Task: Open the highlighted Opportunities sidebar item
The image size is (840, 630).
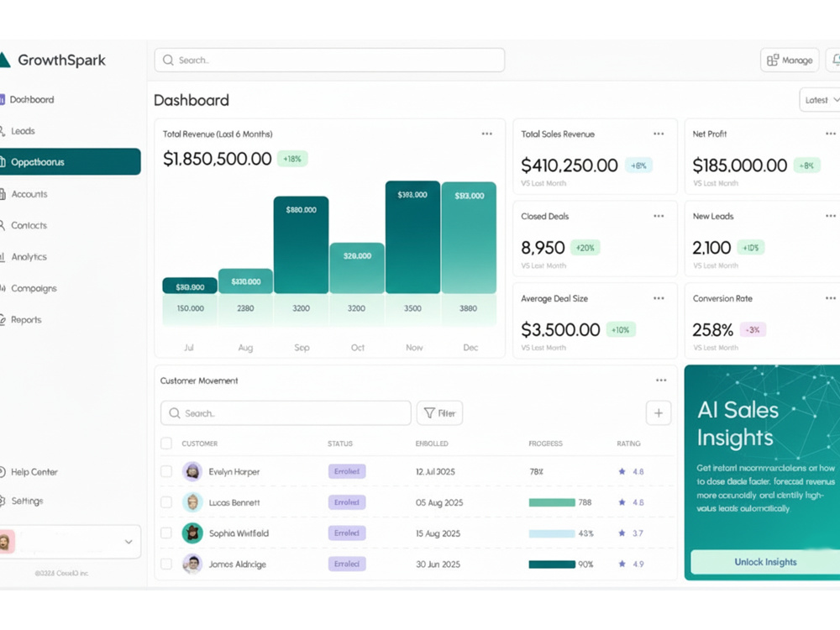Action: 71,162
